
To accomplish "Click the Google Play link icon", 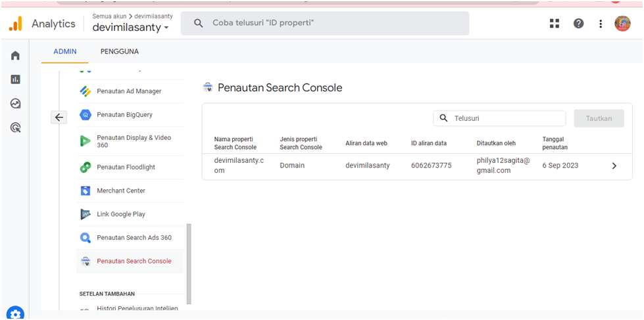I will click(86, 214).
